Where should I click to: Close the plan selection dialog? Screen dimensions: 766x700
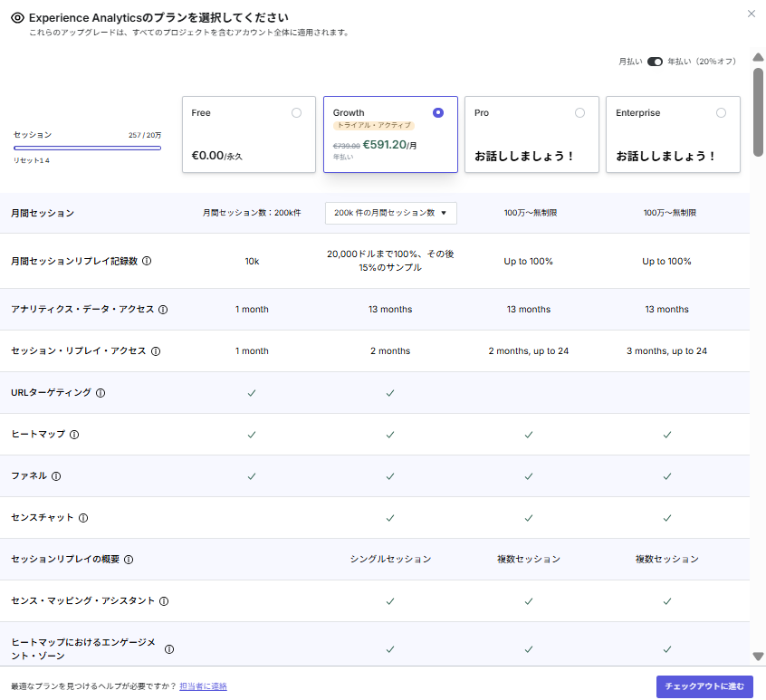(x=752, y=14)
